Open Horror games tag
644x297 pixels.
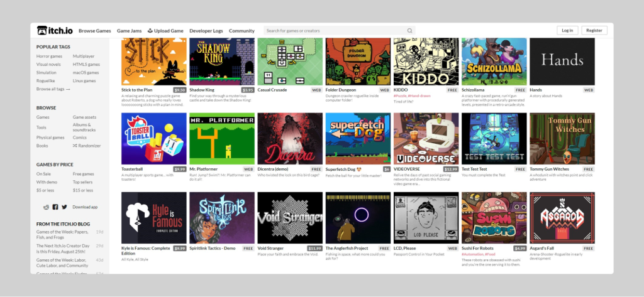coord(49,57)
